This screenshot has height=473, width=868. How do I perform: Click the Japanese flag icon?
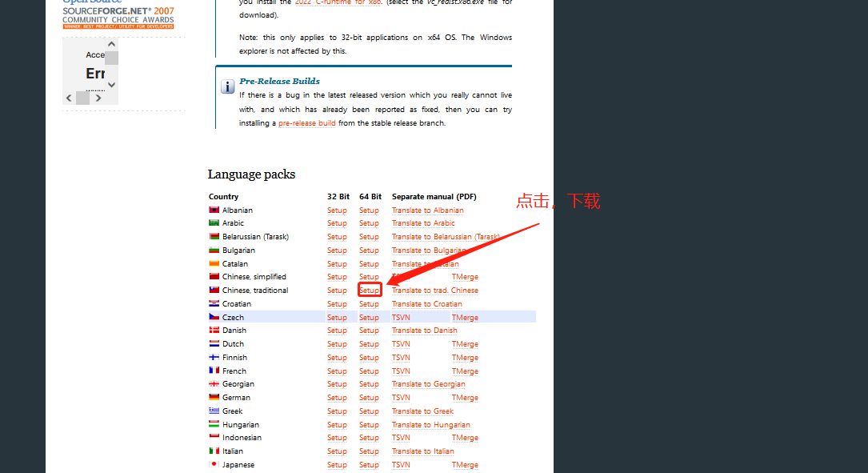point(214,465)
